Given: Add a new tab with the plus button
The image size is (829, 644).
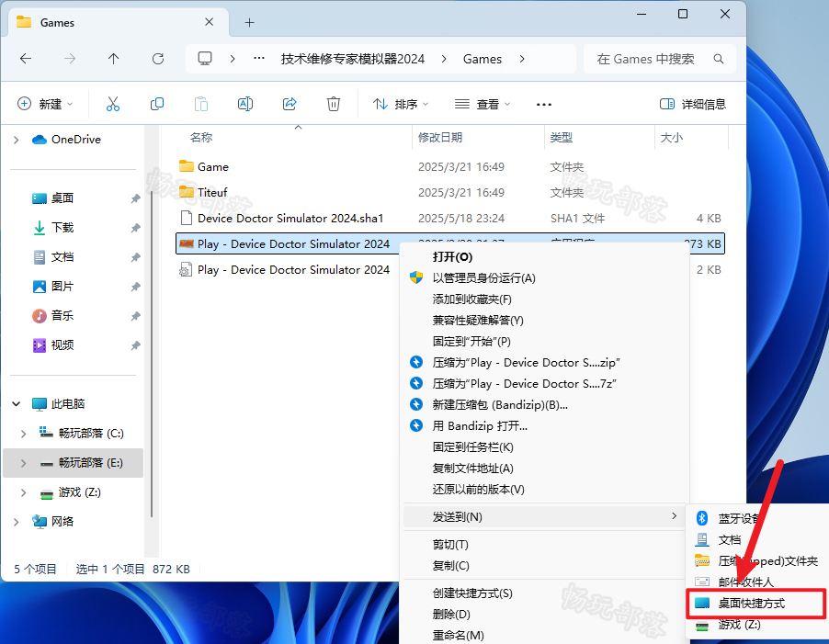Looking at the screenshot, I should pyautogui.click(x=250, y=23).
